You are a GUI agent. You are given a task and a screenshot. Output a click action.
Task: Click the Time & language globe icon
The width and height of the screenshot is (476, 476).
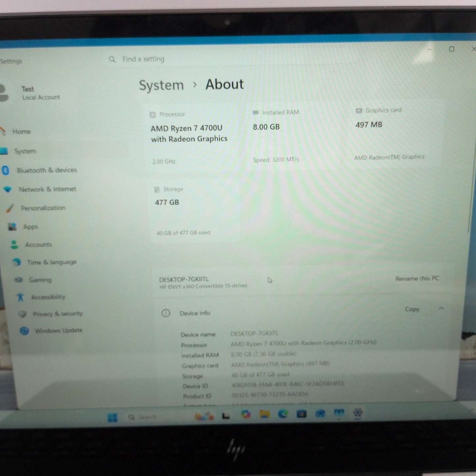pos(16,262)
